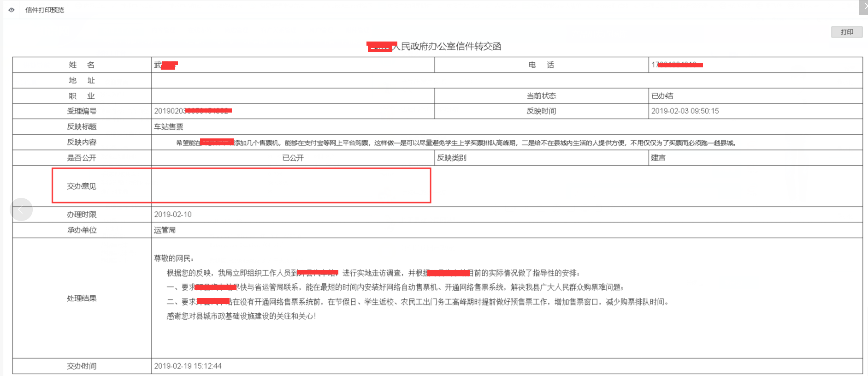Click the 已公开 cell
The height and width of the screenshot is (376, 868).
[293, 158]
